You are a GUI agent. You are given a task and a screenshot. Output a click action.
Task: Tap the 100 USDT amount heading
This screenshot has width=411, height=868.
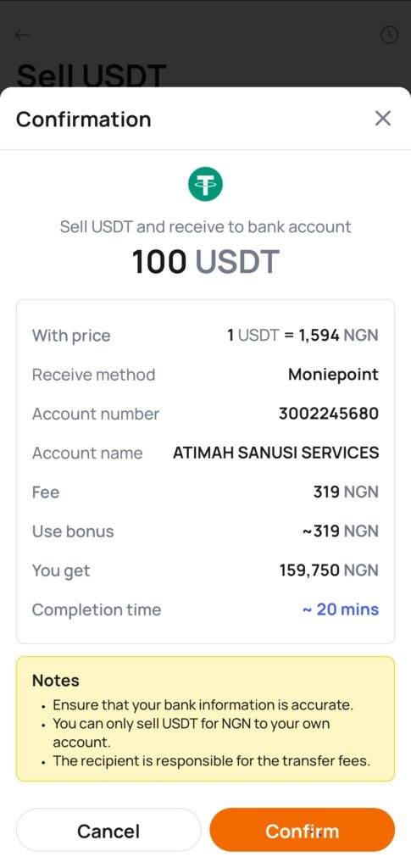[205, 262]
